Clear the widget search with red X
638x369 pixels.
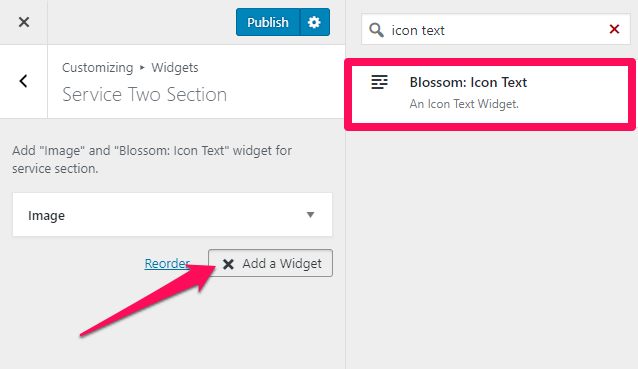coord(614,29)
